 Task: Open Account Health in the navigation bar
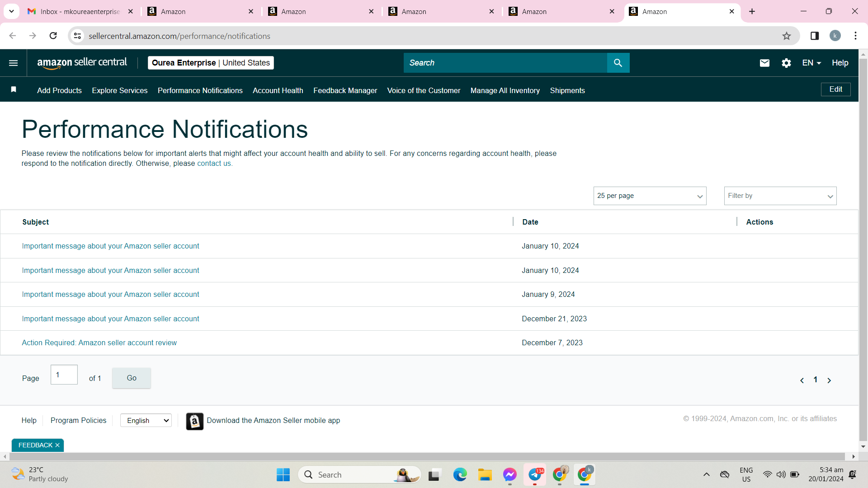click(278, 90)
